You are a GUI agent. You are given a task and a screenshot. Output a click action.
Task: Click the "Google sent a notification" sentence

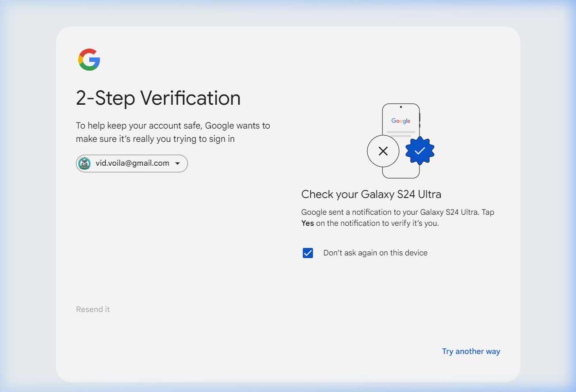tap(397, 212)
